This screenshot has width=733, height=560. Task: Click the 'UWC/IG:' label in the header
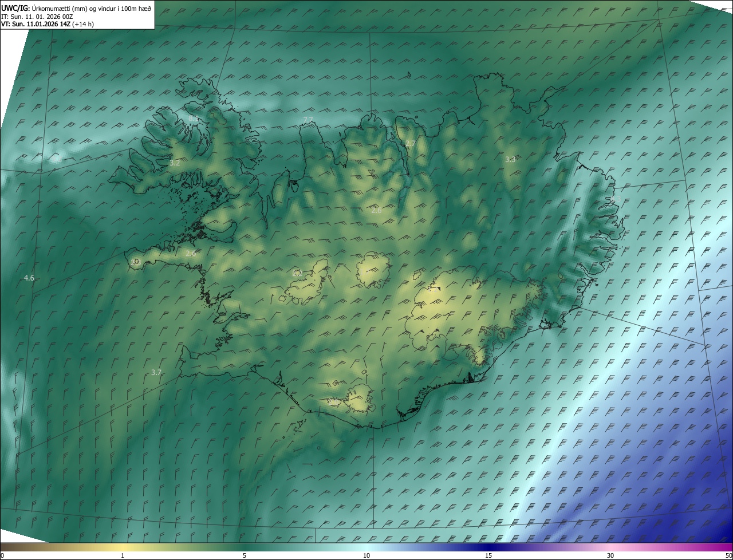pos(15,8)
